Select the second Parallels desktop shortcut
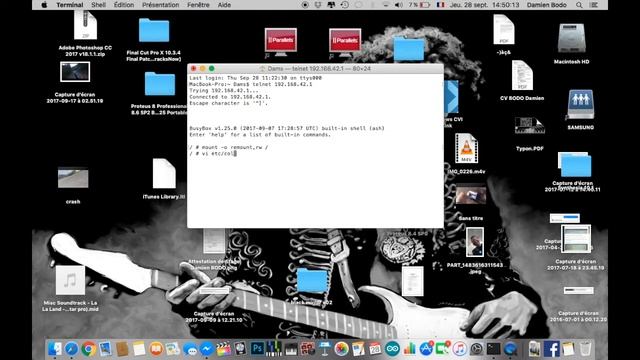The height and width of the screenshot is (360, 640). click(x=345, y=42)
